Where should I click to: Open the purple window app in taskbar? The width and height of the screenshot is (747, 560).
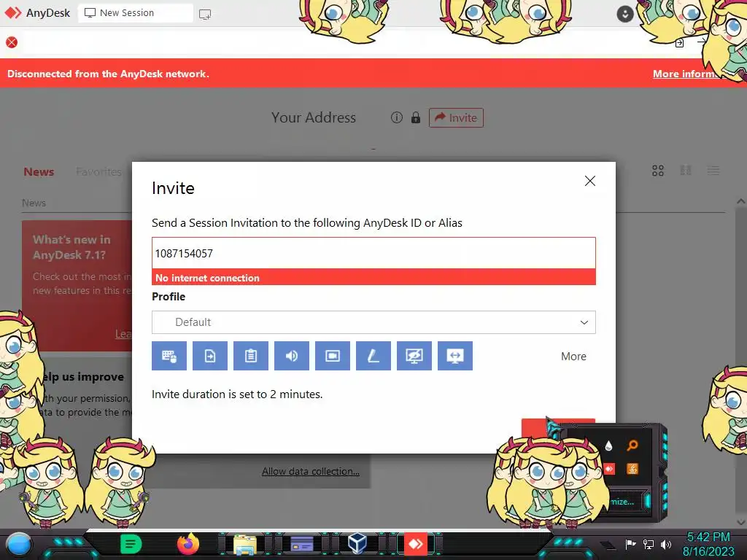coord(301,544)
